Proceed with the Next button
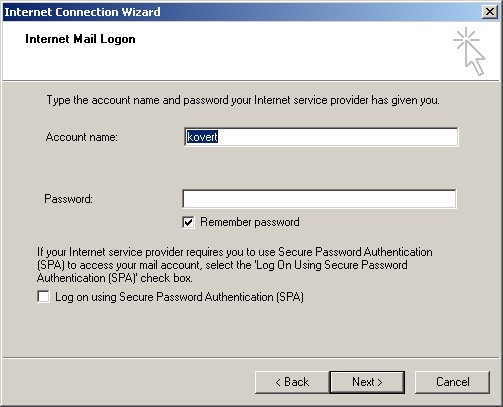The height and width of the screenshot is (407, 503). pos(367,382)
